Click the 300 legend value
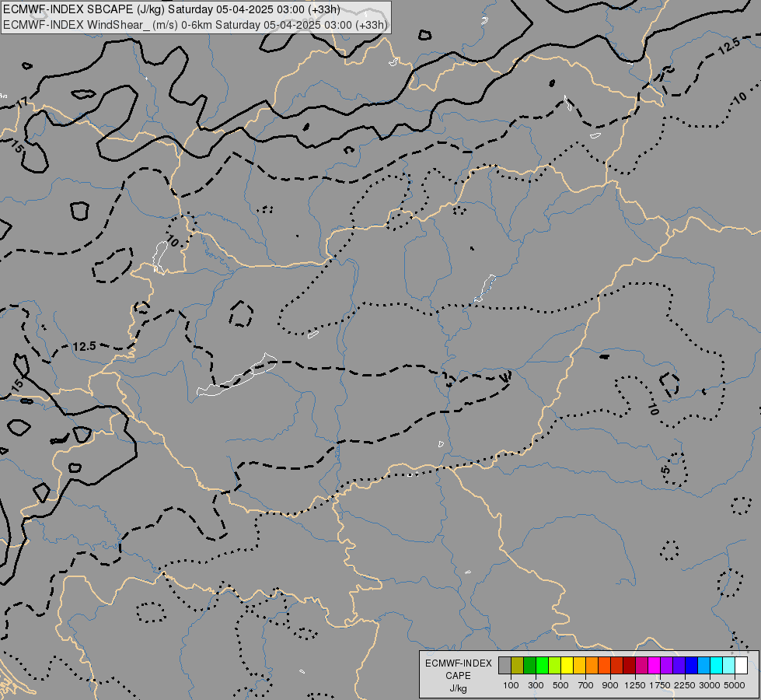 point(536,685)
